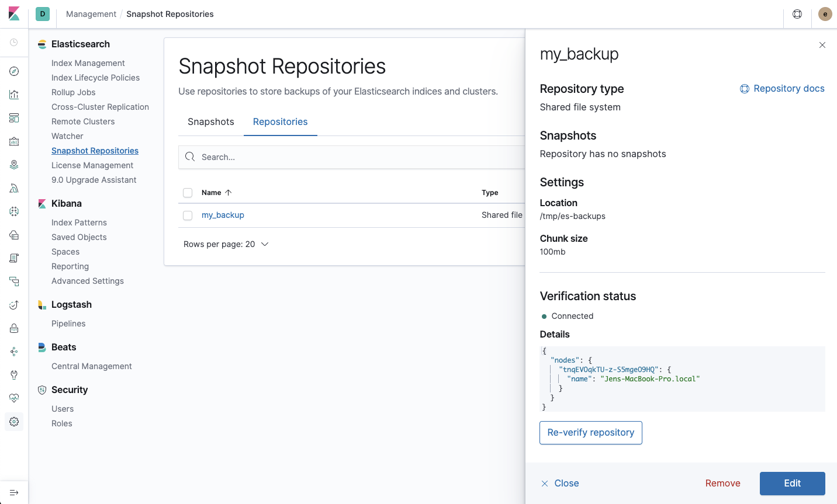The image size is (837, 504).
Task: Open Stack Monitoring via the heartbeat icon
Action: pos(14,398)
